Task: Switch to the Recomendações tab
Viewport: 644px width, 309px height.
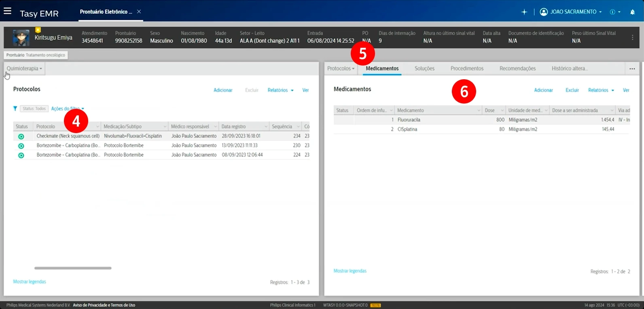Action: (517, 68)
